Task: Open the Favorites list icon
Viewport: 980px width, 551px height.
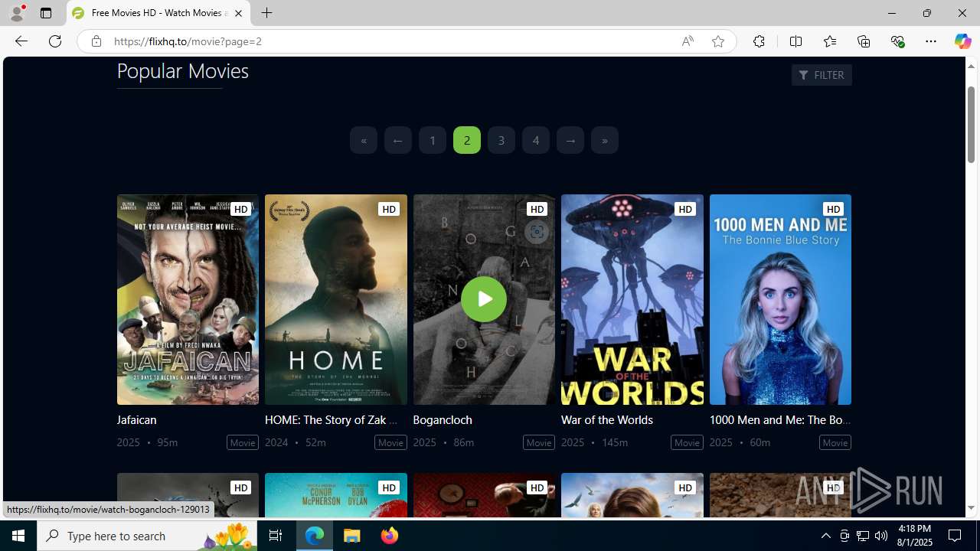Action: [829, 41]
